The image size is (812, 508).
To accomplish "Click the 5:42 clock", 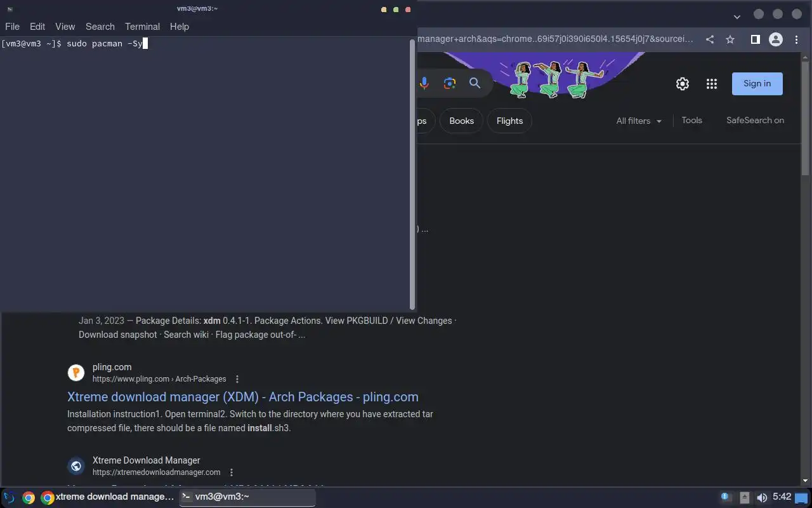I will point(782,497).
